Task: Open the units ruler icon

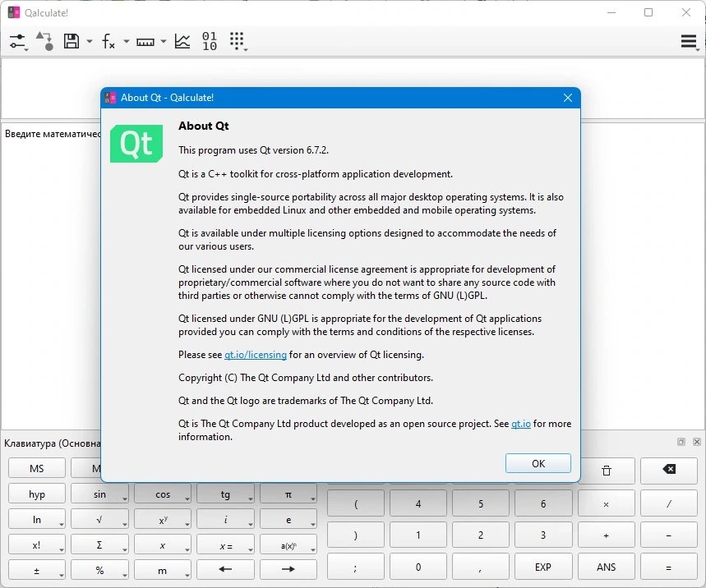Action: tap(145, 42)
